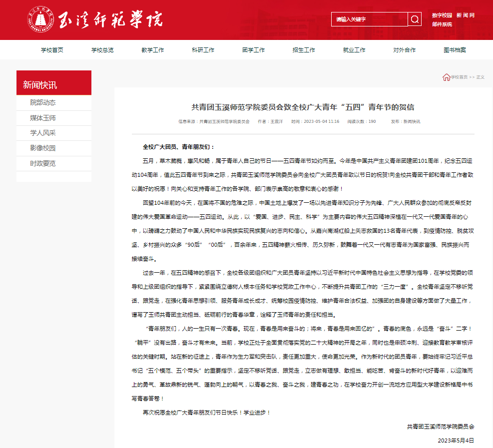
Task: Open 招生工作 in the top menu
Action: coord(304,50)
